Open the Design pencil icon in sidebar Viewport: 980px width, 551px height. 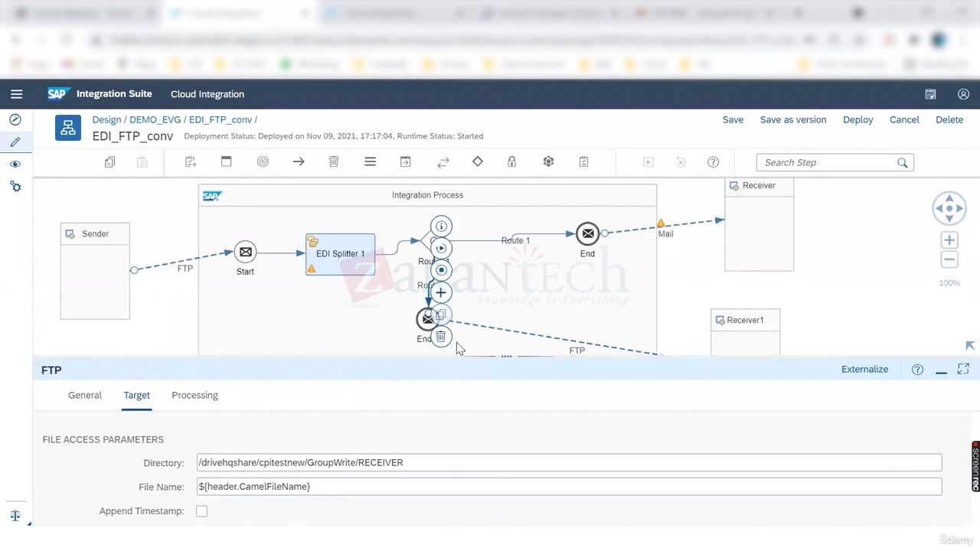point(15,142)
